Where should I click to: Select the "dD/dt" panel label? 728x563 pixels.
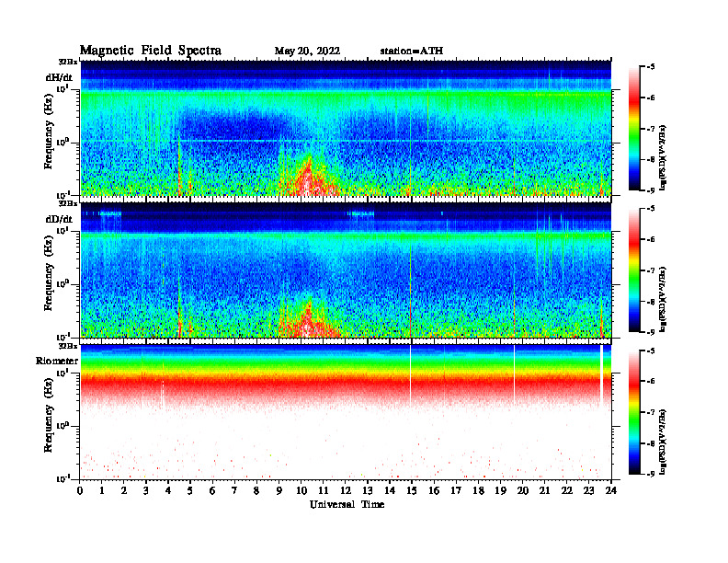click(x=59, y=219)
